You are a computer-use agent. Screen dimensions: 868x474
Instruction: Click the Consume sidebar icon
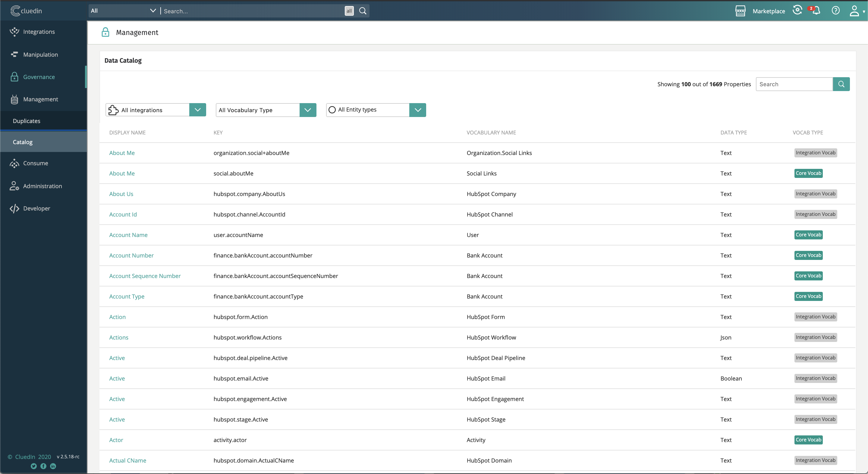pyautogui.click(x=14, y=163)
